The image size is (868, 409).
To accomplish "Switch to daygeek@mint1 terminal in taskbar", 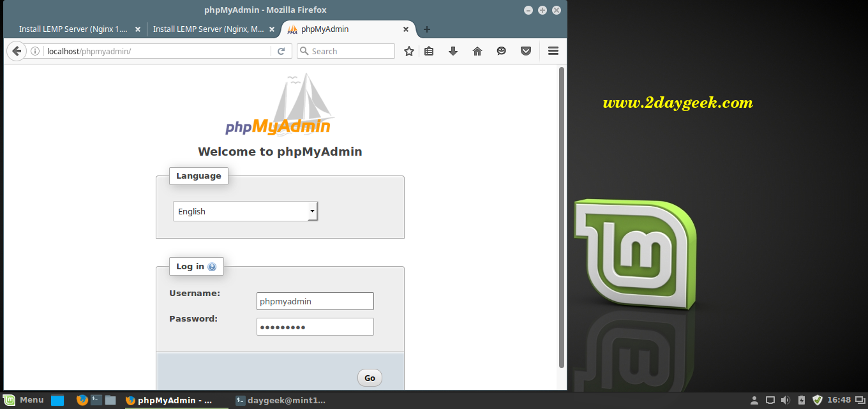I will click(x=281, y=400).
